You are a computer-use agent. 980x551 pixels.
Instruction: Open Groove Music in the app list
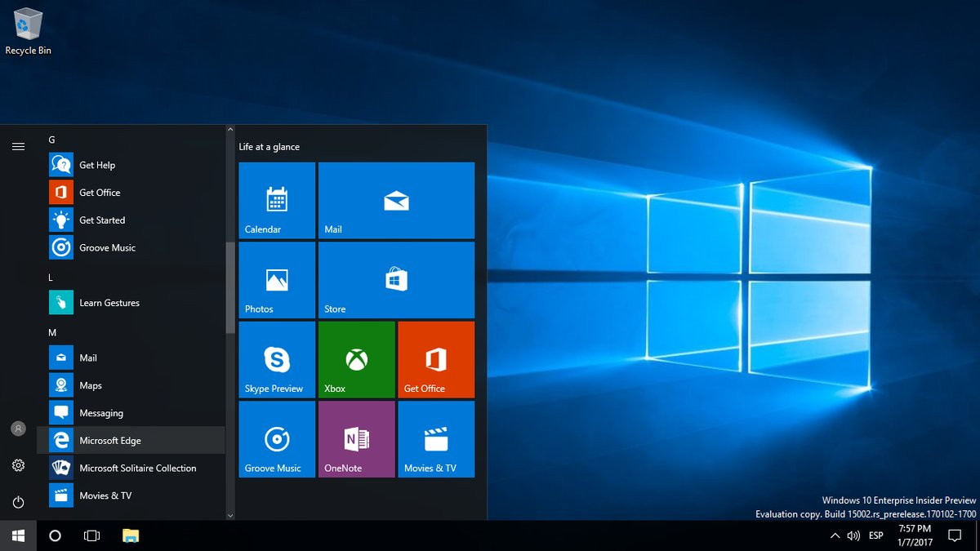click(x=131, y=248)
